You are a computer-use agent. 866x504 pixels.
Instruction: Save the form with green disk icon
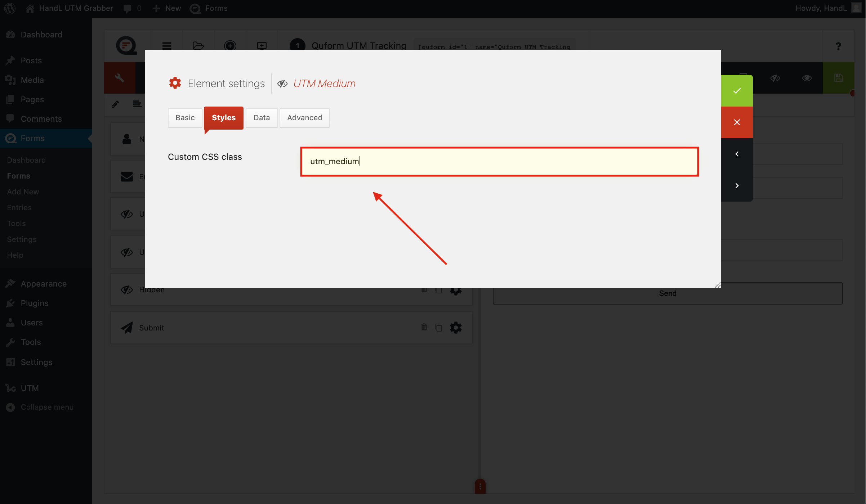pos(839,78)
